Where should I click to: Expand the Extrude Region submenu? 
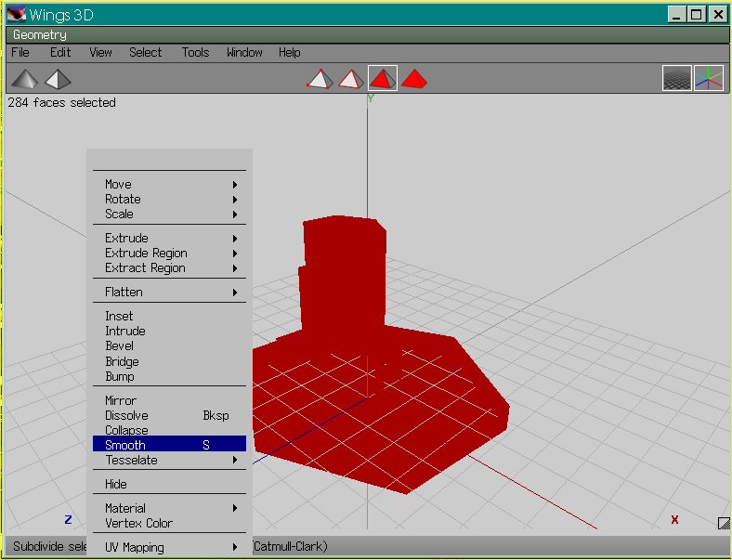[169, 254]
